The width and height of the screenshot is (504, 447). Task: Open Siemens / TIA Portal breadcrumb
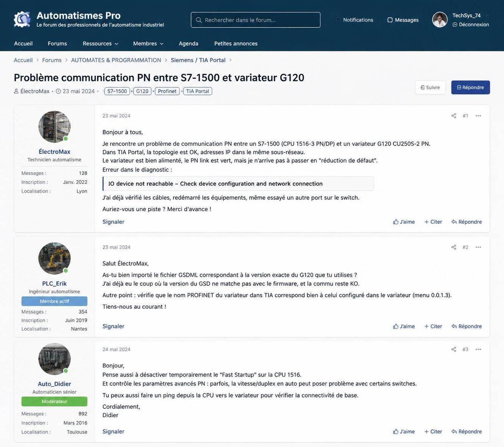pyautogui.click(x=198, y=60)
